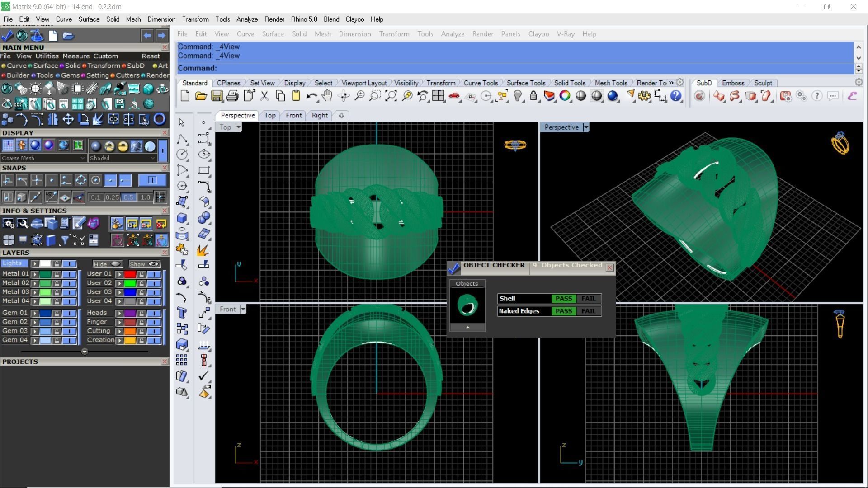Toggle lock on Cutting layer
868x488 pixels.
click(142, 331)
